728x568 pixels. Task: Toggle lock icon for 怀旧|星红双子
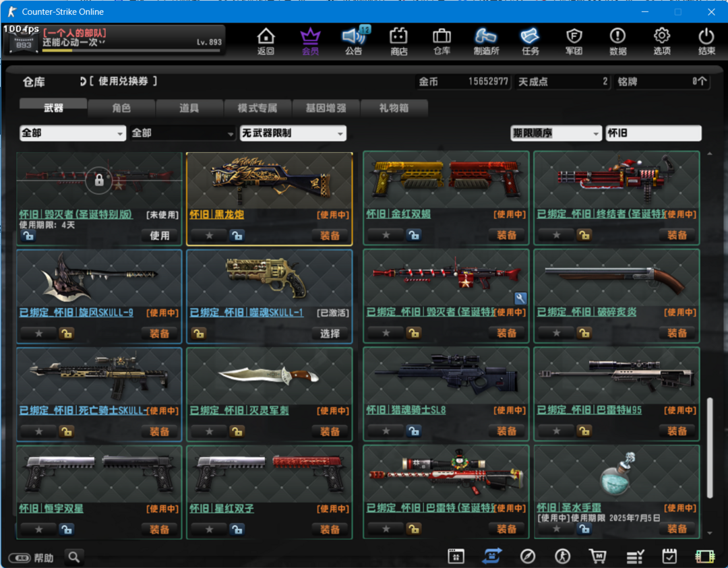[237, 529]
